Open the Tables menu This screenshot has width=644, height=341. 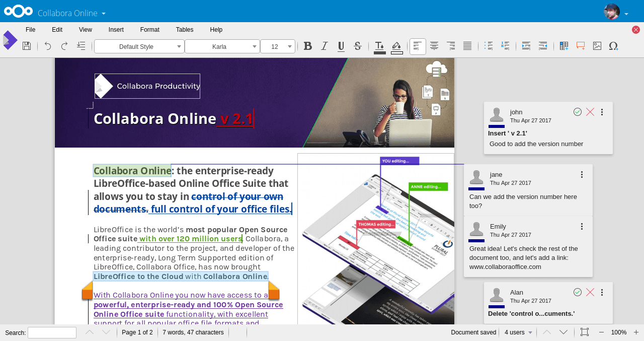click(185, 30)
